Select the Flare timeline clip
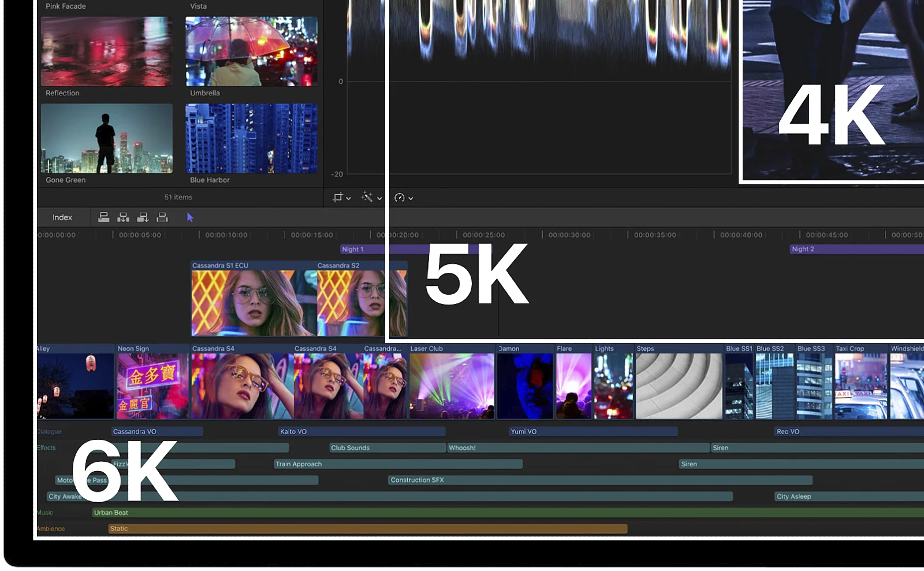This screenshot has height=571, width=924. [573, 381]
